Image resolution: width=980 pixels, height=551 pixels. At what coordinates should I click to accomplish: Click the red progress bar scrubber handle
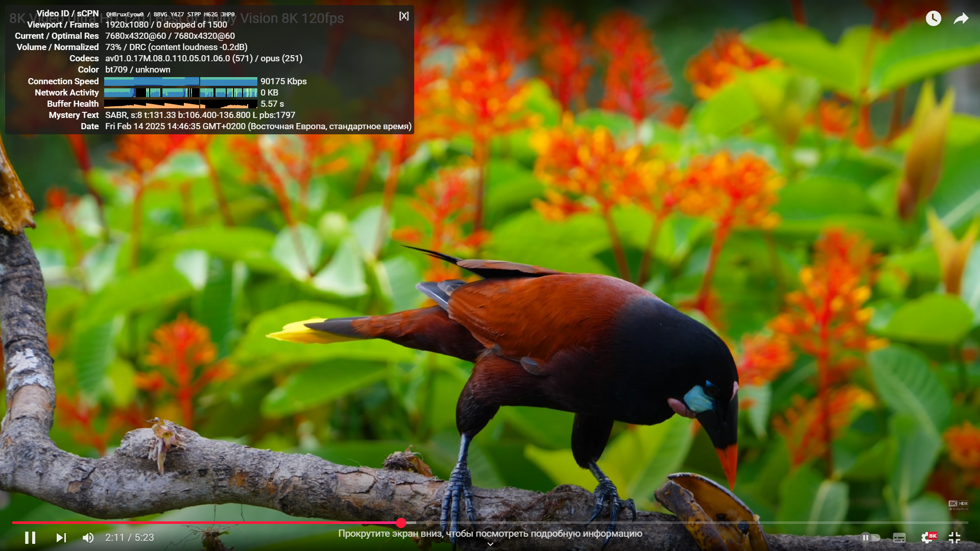[x=401, y=522]
